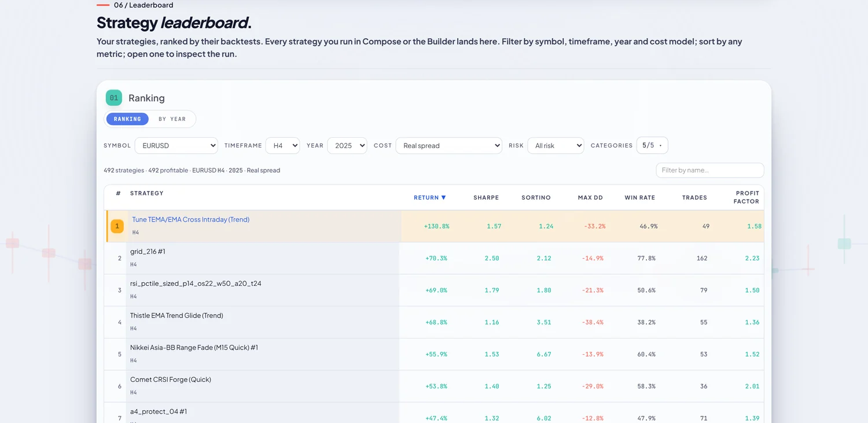Click the Strategy leaderboard heading
Viewport: 868px width, 423px height.
click(174, 23)
